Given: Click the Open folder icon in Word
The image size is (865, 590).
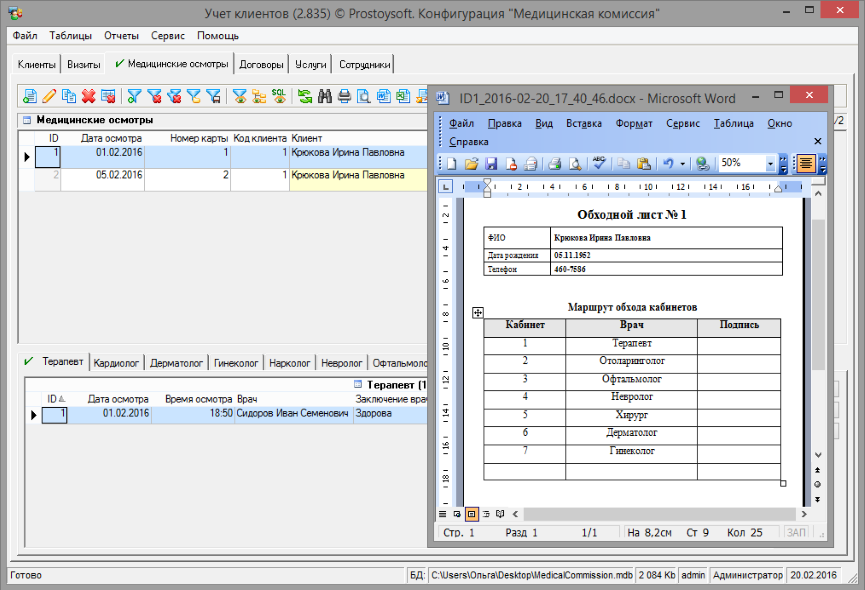Looking at the screenshot, I should tap(471, 164).
